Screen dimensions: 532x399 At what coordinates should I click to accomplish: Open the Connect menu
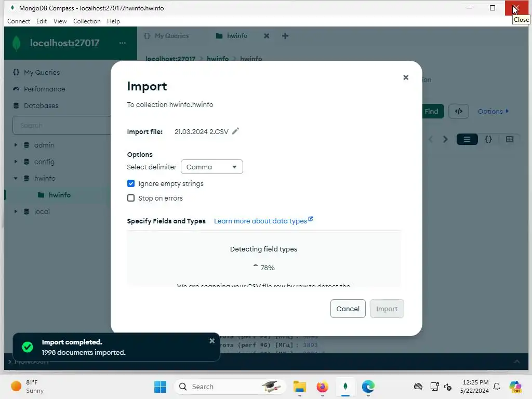pos(19,21)
